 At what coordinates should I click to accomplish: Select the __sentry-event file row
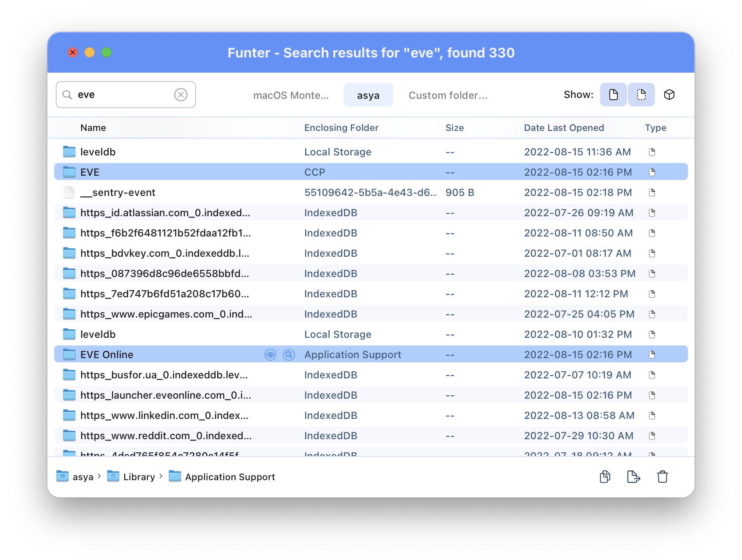pos(371,193)
